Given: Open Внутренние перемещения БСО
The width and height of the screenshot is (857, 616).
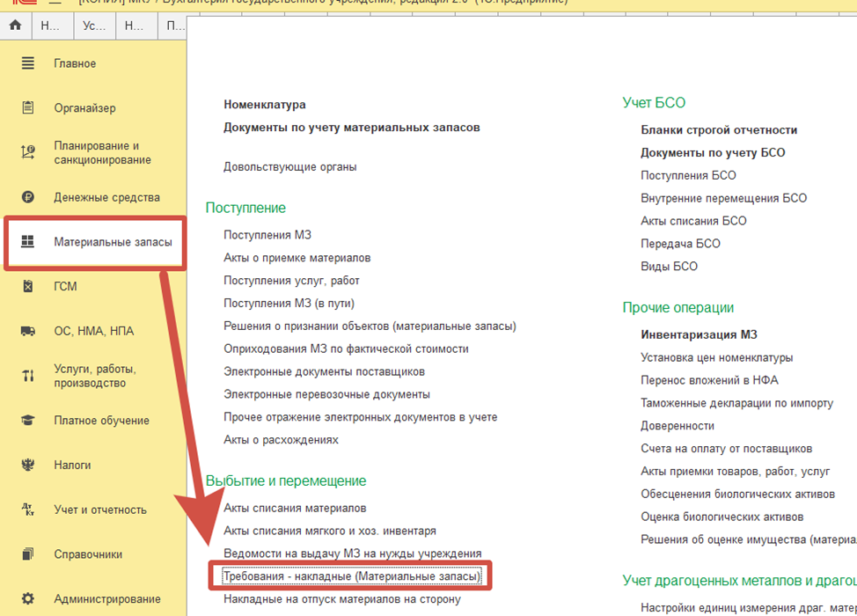Looking at the screenshot, I should pos(723,198).
